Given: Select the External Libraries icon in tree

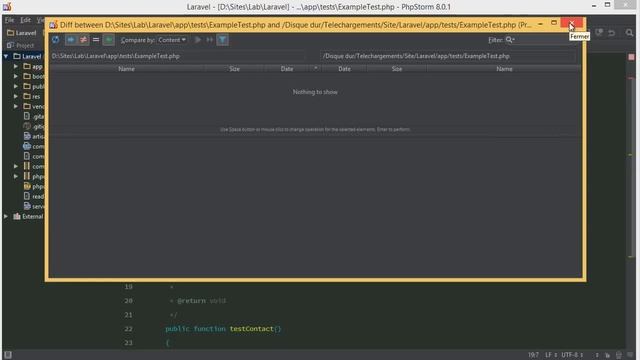Looking at the screenshot, I should click(17, 216).
